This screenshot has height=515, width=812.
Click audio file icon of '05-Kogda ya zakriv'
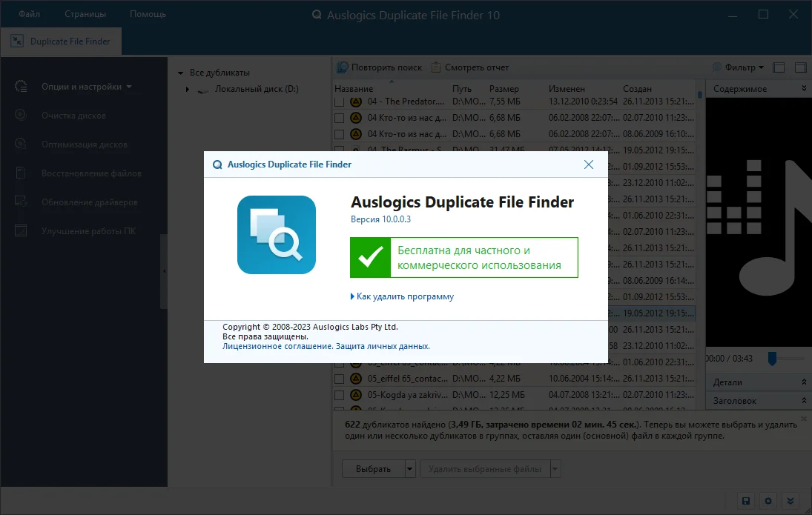point(356,395)
